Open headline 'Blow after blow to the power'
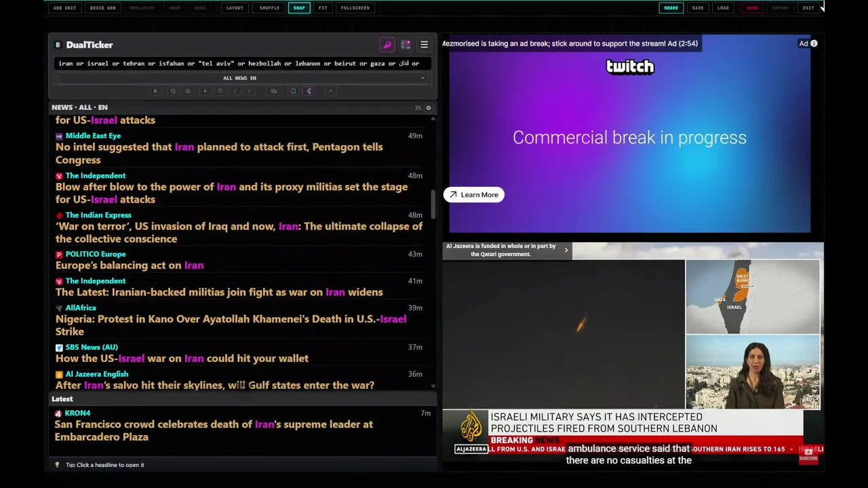Image resolution: width=868 pixels, height=488 pixels. [231, 193]
